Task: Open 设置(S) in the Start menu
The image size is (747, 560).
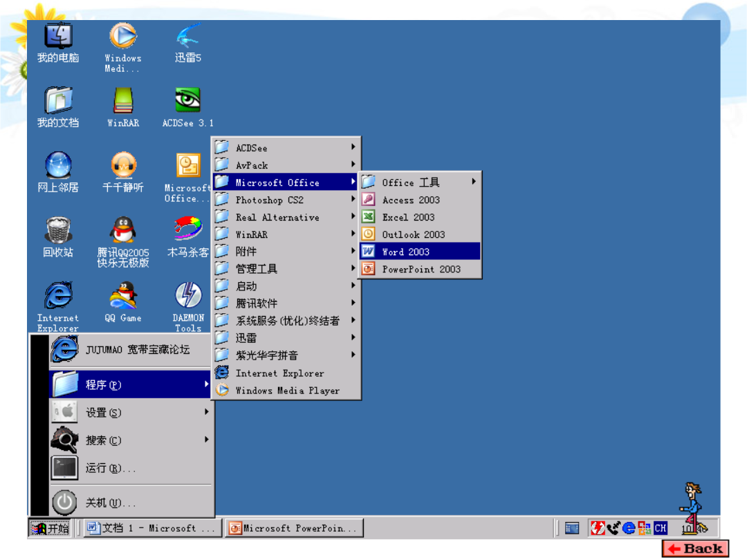Action: tap(131, 412)
